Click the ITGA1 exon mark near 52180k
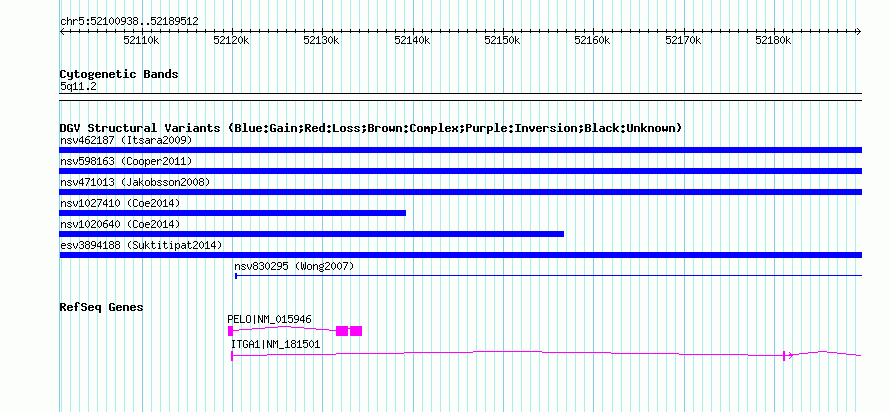The image size is (890, 412). pyautogui.click(x=784, y=355)
